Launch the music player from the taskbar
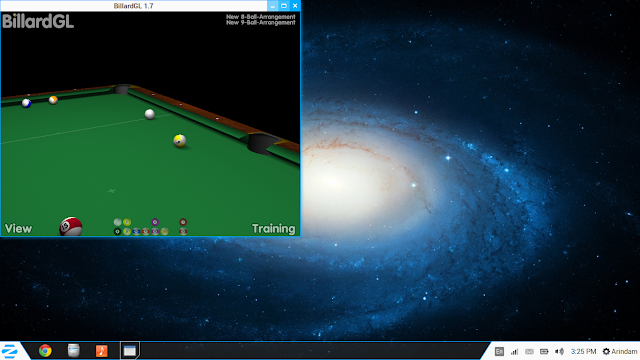This screenshot has width=640, height=360. [102, 351]
